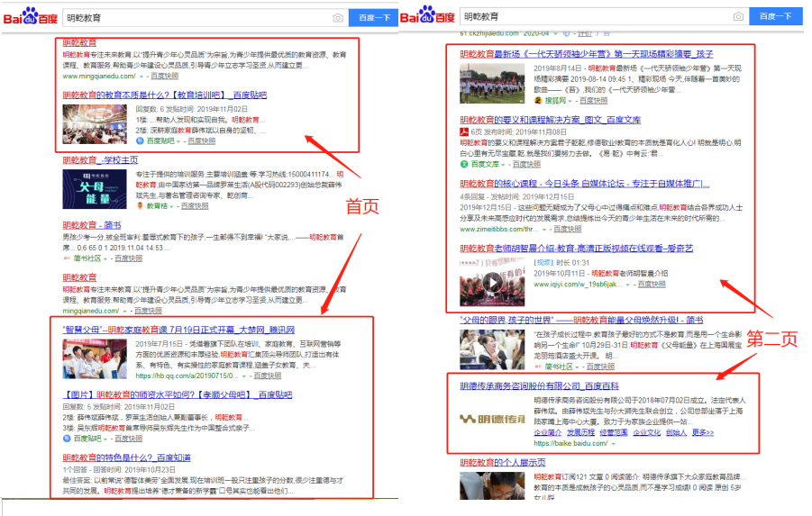This screenshot has width=812, height=516.
Task: Click the Baidu logo on the right page
Action: coord(427,15)
